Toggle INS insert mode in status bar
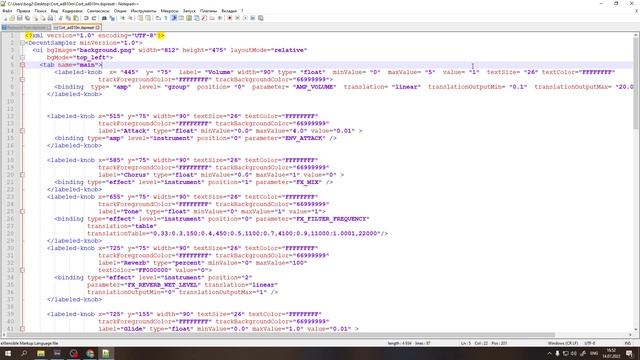The width and height of the screenshot is (640, 360). (627, 343)
